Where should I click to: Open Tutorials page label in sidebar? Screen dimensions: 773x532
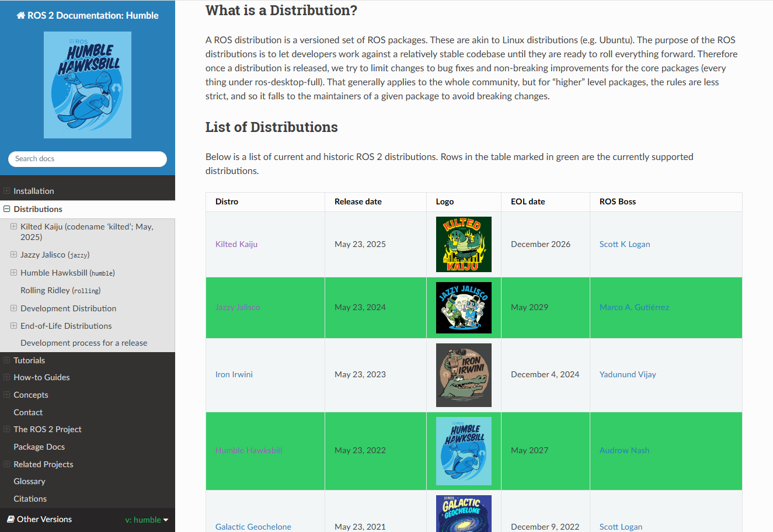29,360
